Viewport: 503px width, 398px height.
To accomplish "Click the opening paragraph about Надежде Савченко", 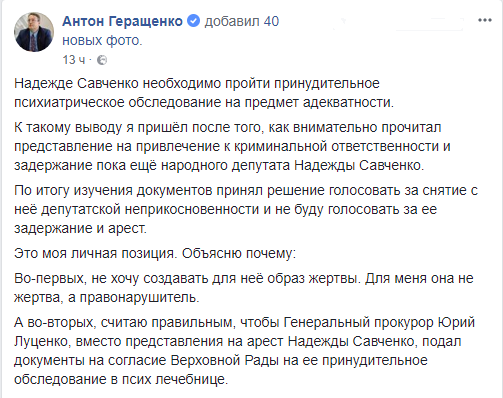I will pyautogui.click(x=204, y=93).
